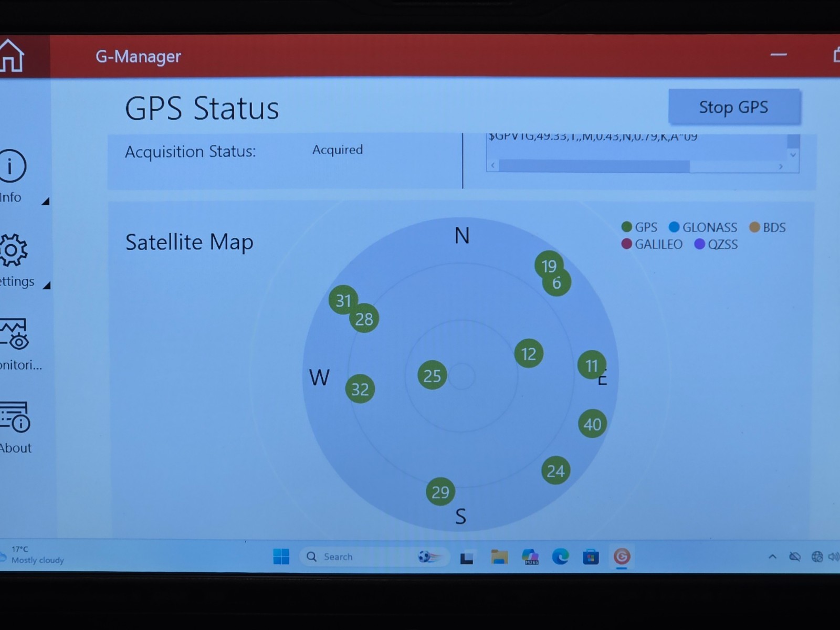Click the $GPVTG NMEA sentence line
This screenshot has height=630, width=840.
pyautogui.click(x=593, y=136)
